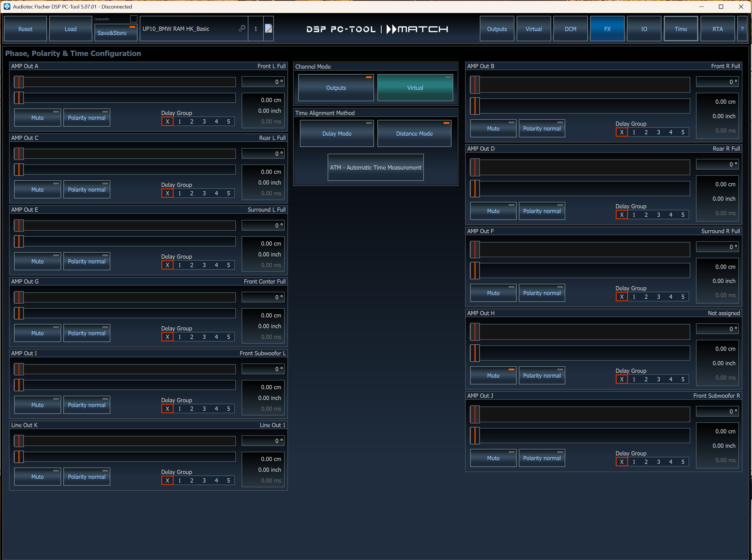This screenshot has width=752, height=560.
Task: Click AMP Out D phase degree field
Action: [x=717, y=165]
